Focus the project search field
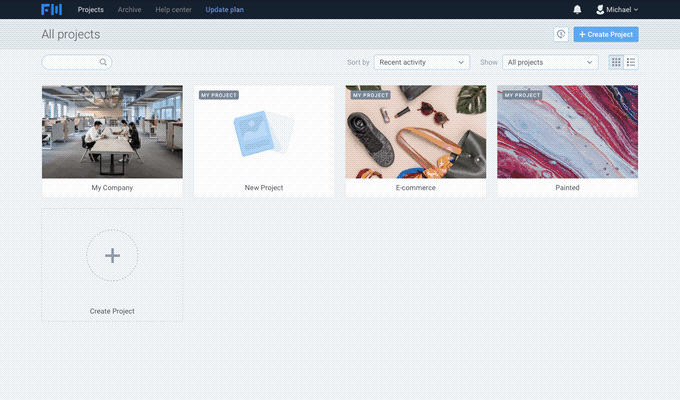 (x=77, y=62)
